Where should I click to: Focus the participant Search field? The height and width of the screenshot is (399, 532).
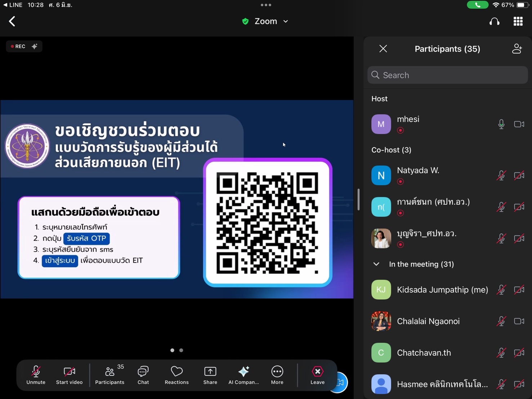[447, 75]
